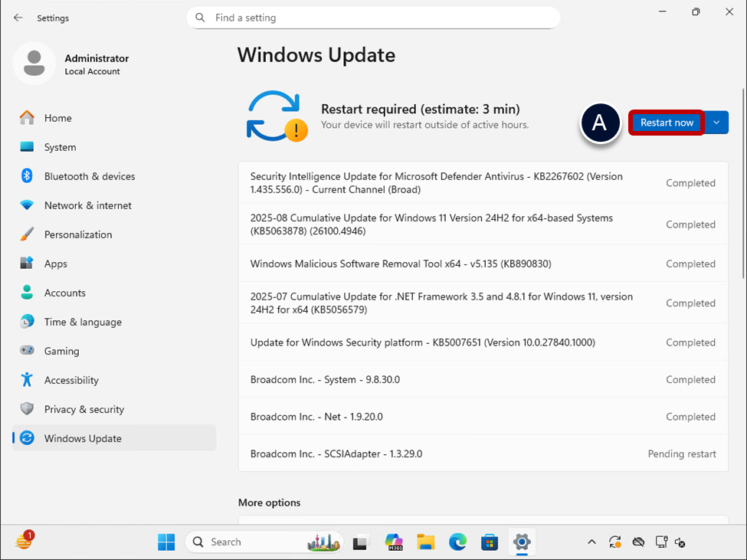Open Bluetooth & devices settings
This screenshot has width=747, height=560.
89,176
